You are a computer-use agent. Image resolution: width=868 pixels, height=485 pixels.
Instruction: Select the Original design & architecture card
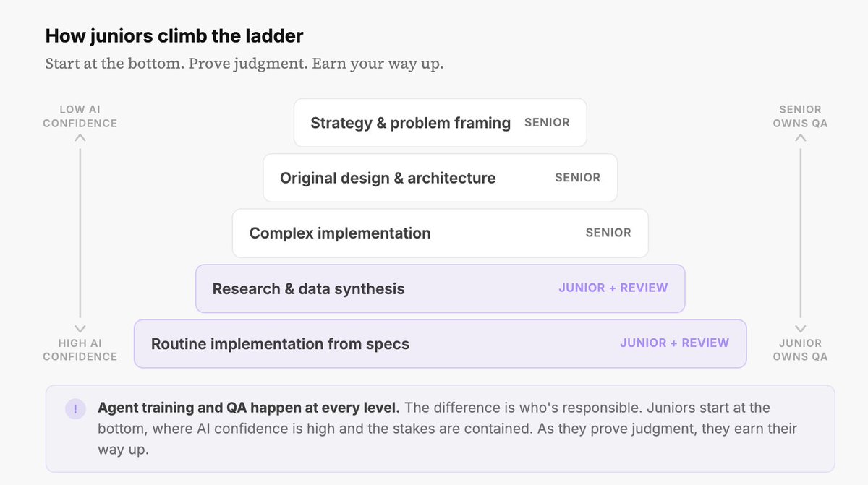tap(440, 178)
